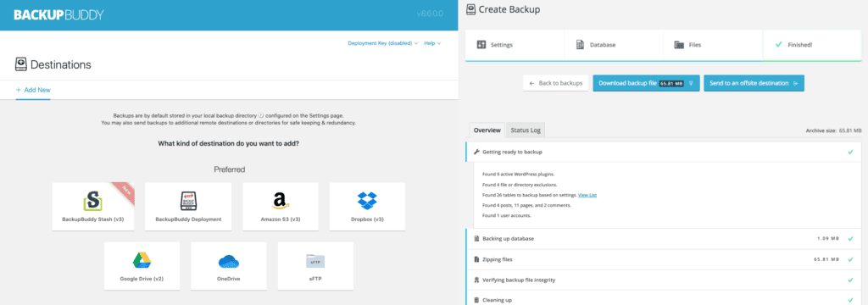Image resolution: width=868 pixels, height=305 pixels.
Task: Click the 65.81 MB badge on Download button
Action: point(671,84)
